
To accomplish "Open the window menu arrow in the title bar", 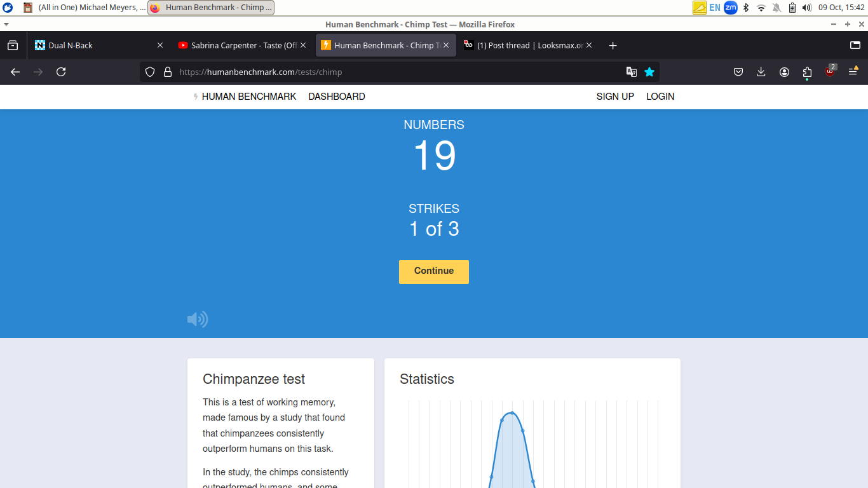I will [x=6, y=24].
